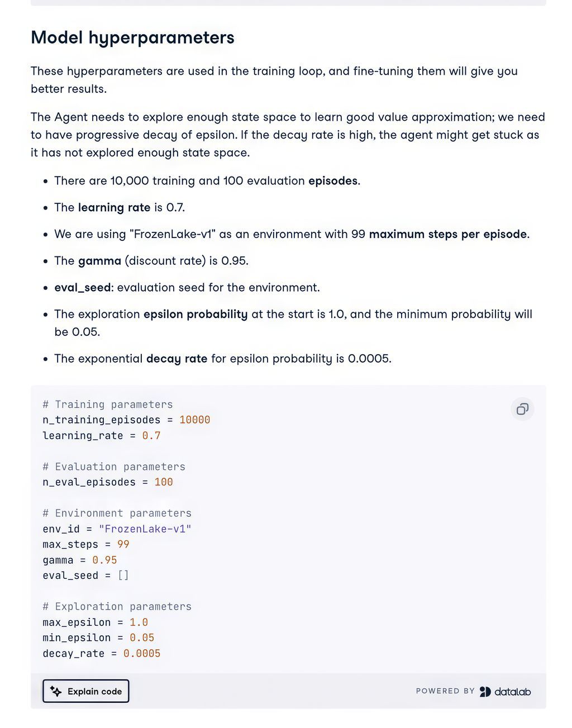
Task: Click the datalab logo icon
Action: click(x=485, y=692)
